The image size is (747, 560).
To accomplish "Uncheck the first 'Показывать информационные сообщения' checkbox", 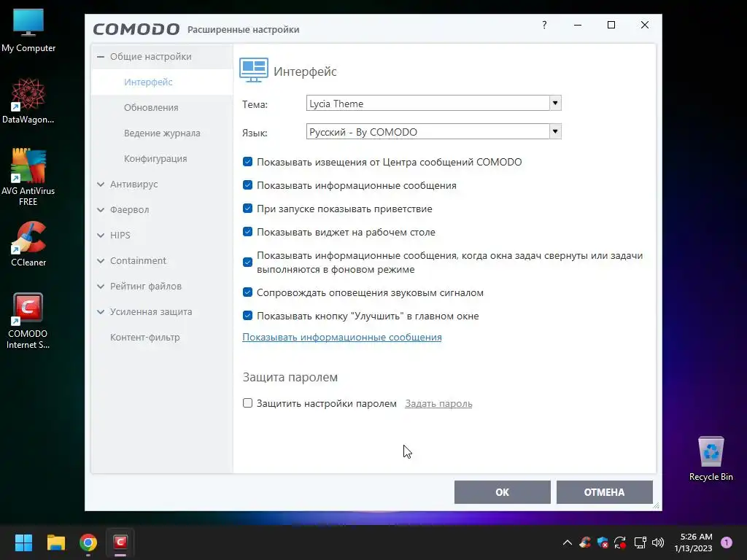I will [247, 184].
